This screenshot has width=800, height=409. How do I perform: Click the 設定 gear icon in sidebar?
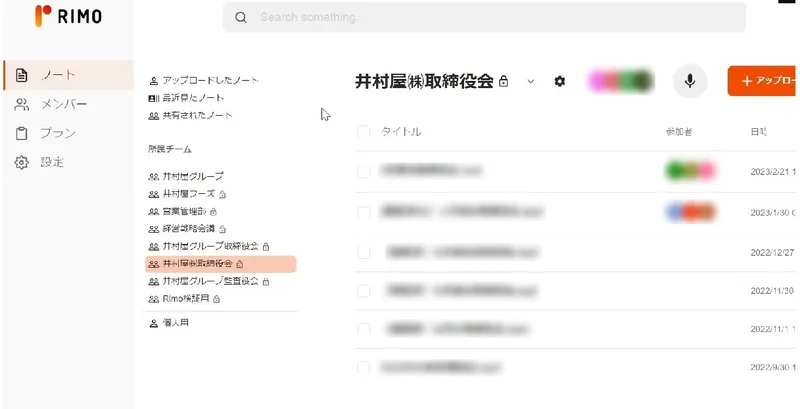click(21, 162)
